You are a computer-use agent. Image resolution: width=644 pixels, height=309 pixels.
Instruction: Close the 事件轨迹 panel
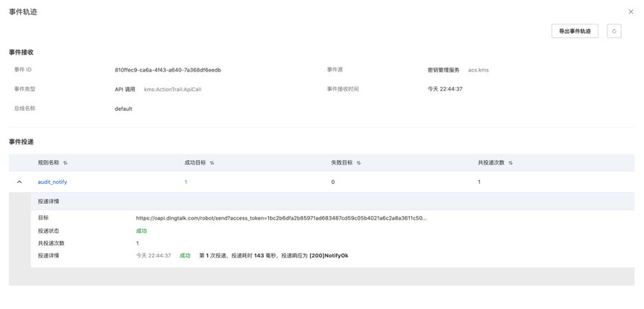point(631,12)
